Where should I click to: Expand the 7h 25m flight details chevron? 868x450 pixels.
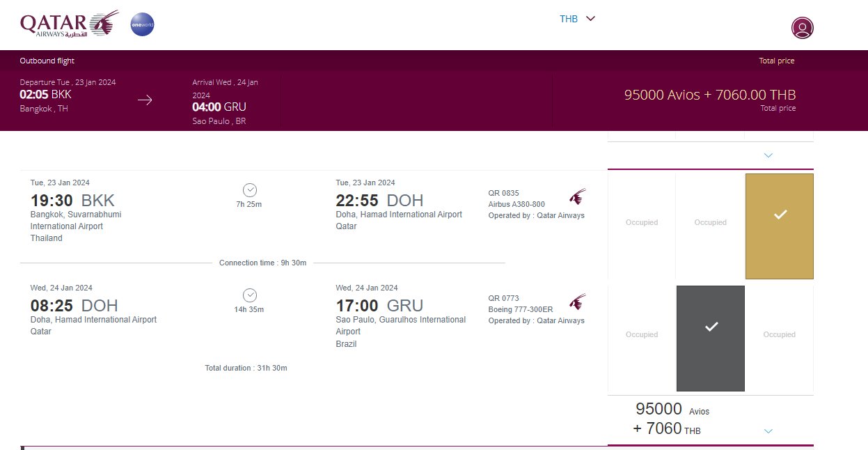click(x=250, y=190)
